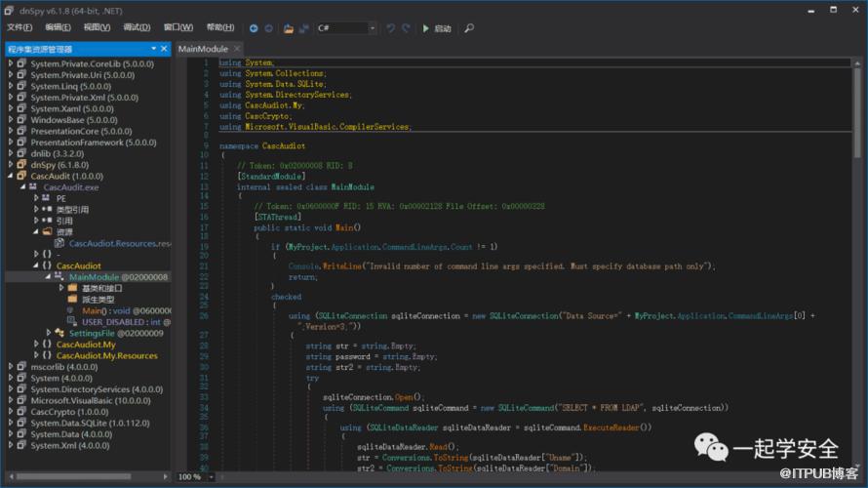Click the tree panel horizontal scrollbar
The image size is (868, 488).
73,476
